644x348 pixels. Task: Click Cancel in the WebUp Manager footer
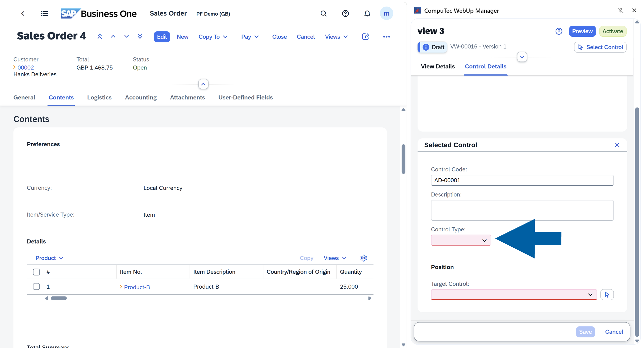614,332
